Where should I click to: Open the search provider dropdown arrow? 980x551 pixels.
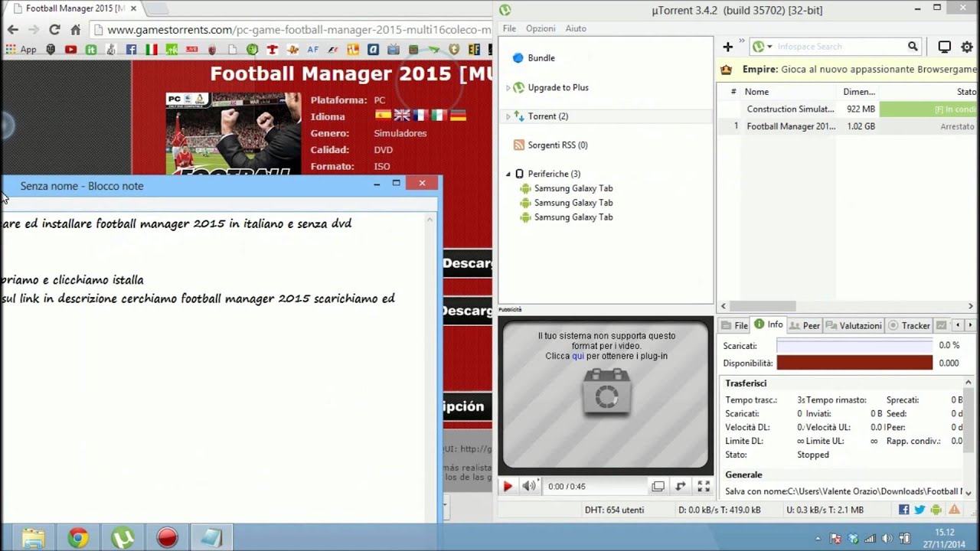click(769, 47)
